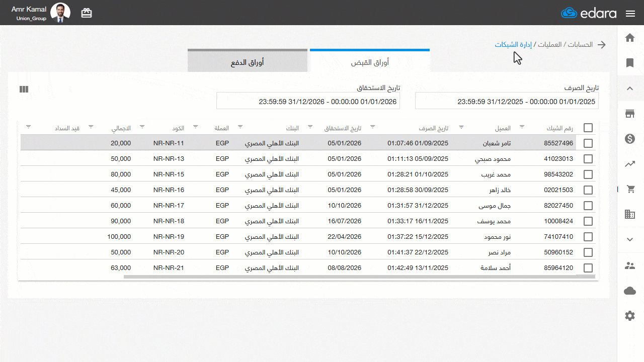Open filter for الاجمالي column
Image resolution: width=644 pixels, height=362 pixels.
coord(91,127)
